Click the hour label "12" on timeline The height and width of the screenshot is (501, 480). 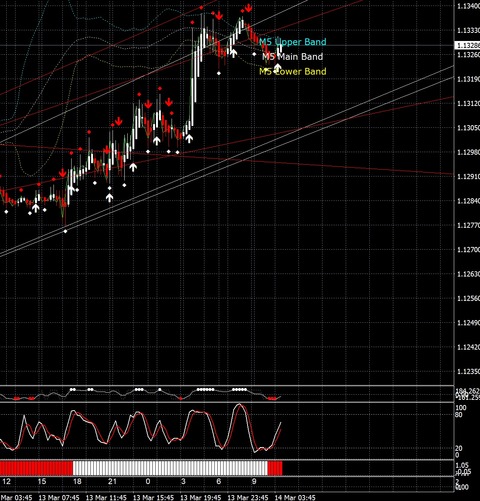point(6,481)
